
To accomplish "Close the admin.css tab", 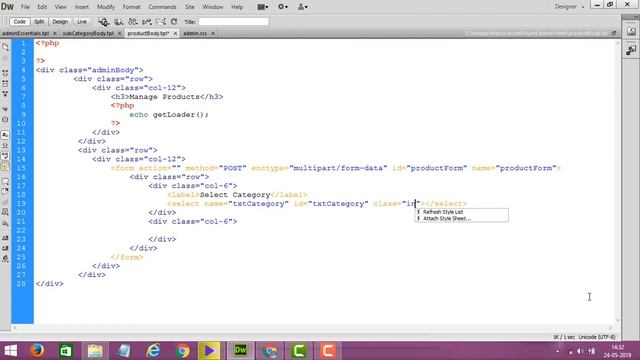I will click(x=213, y=33).
